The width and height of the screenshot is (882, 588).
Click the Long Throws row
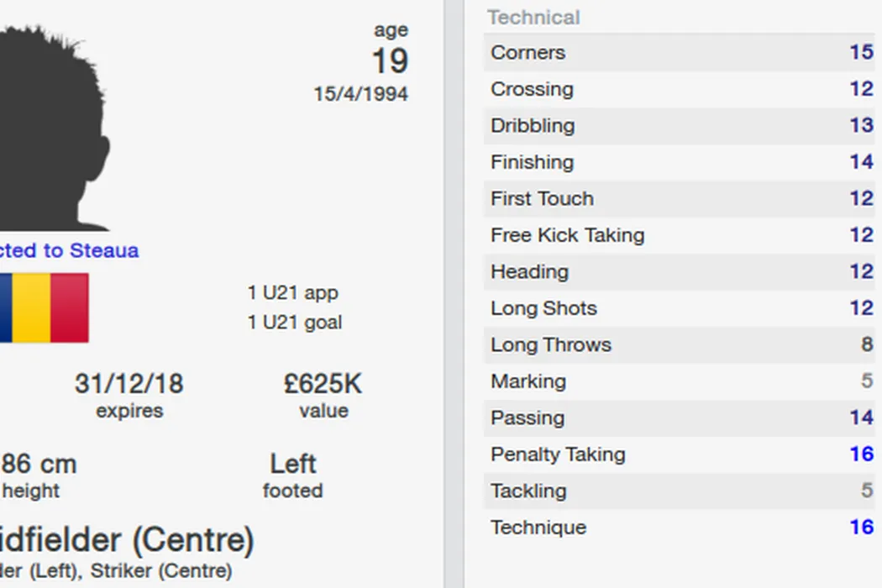(x=679, y=344)
